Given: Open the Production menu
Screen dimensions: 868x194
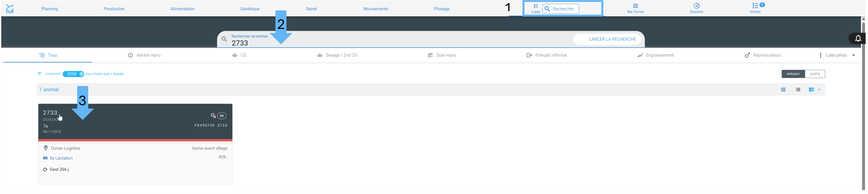Looking at the screenshot, I should click(114, 9).
